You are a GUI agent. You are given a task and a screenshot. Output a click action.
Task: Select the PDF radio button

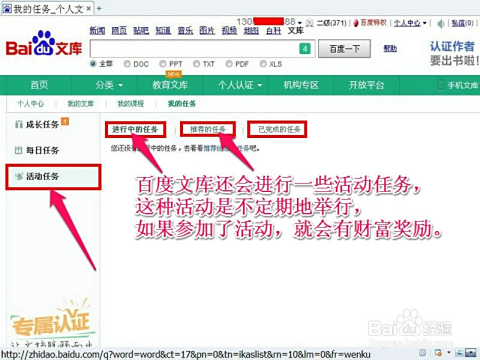pos(229,64)
